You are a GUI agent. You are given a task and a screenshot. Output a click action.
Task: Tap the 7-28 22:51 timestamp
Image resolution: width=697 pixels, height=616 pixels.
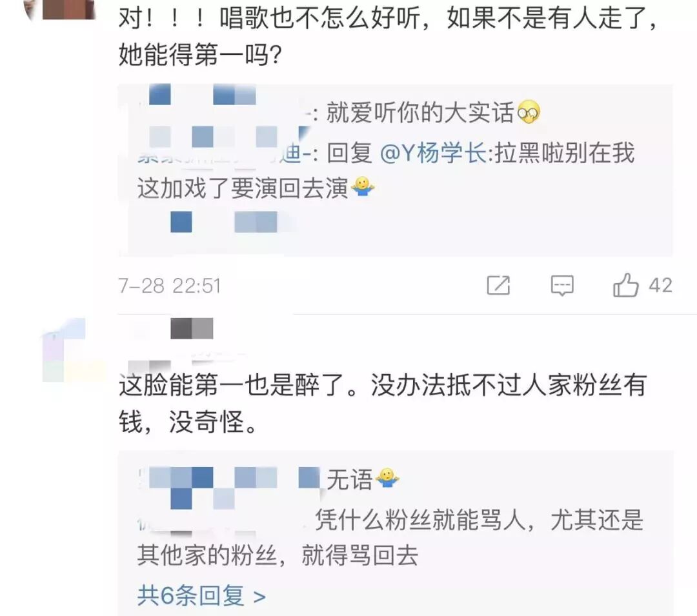[169, 286]
